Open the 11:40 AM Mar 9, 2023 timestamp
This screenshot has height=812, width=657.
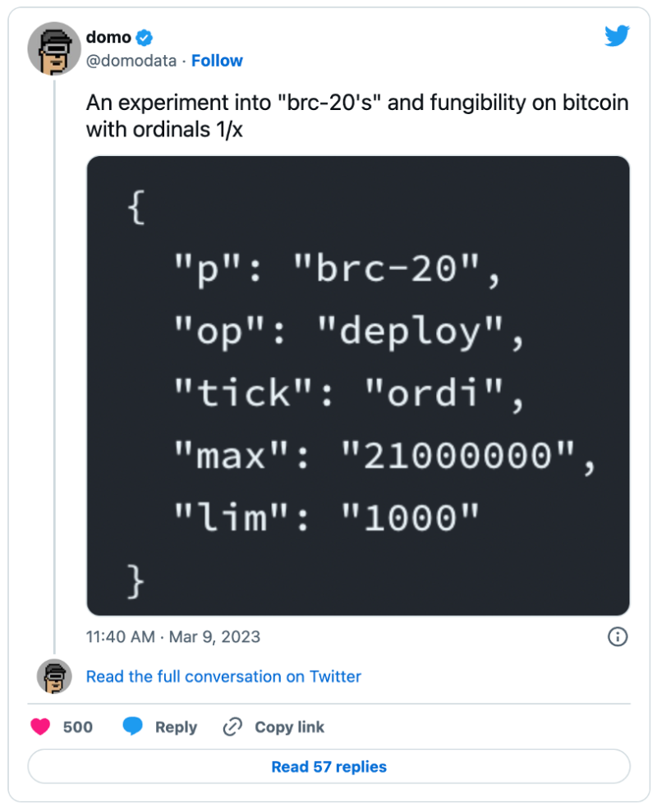pyautogui.click(x=172, y=636)
